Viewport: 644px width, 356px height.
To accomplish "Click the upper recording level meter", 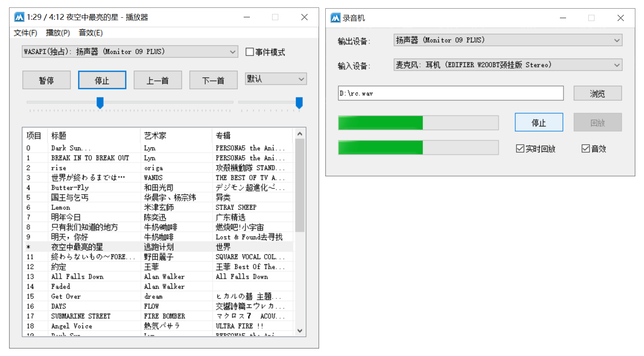I will [418, 123].
